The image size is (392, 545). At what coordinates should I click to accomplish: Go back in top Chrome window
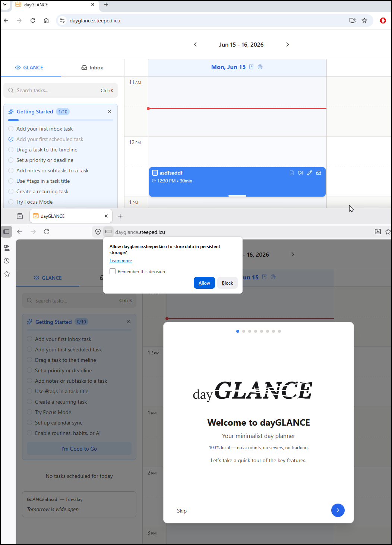click(6, 21)
